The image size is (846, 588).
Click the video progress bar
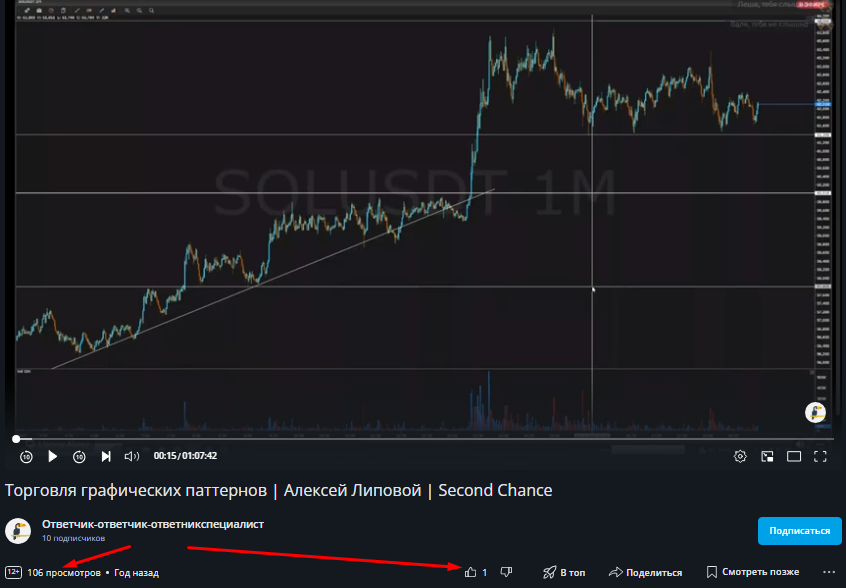pos(420,438)
